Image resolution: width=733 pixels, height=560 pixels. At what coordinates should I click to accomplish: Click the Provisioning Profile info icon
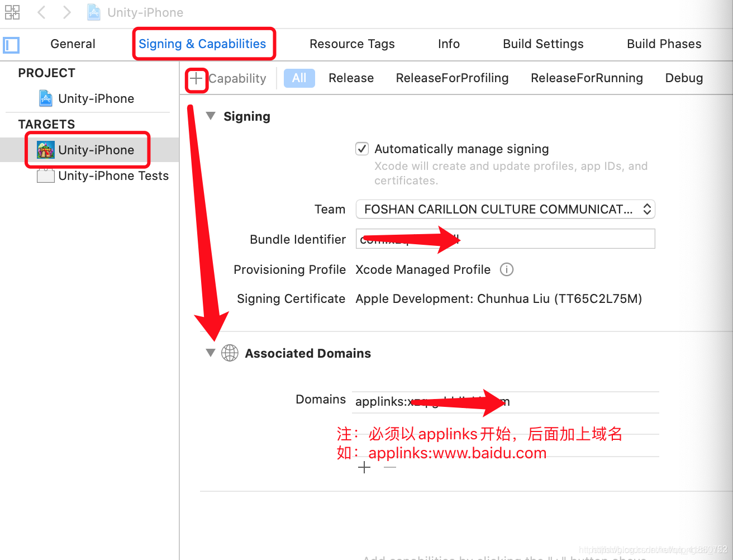[507, 269]
